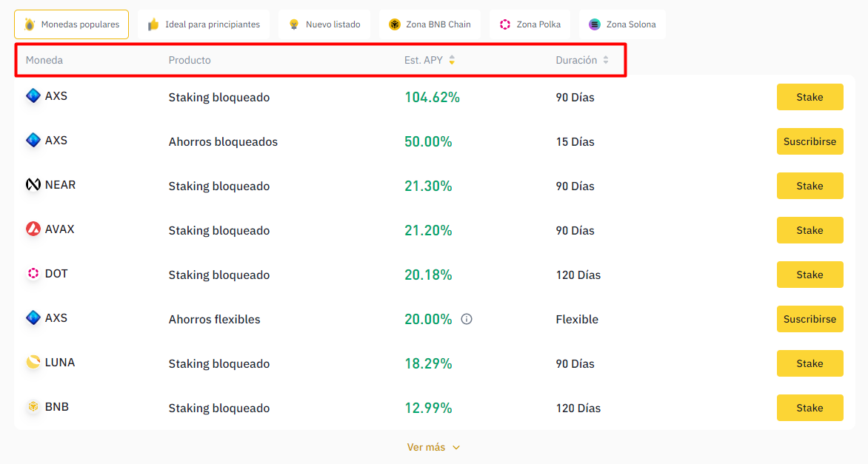Expand list with Ver más chevron
The image size is (868, 464).
pos(456,448)
